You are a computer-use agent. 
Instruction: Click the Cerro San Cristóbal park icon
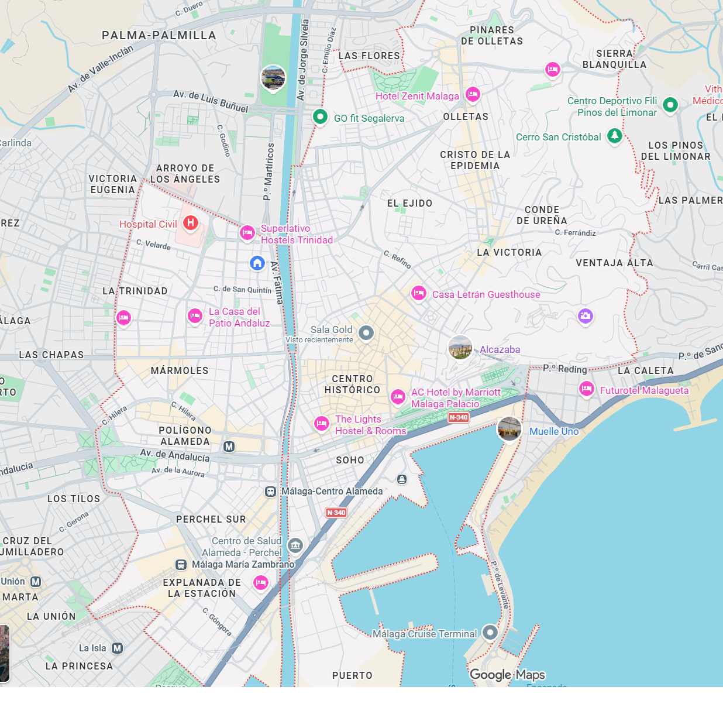point(614,136)
